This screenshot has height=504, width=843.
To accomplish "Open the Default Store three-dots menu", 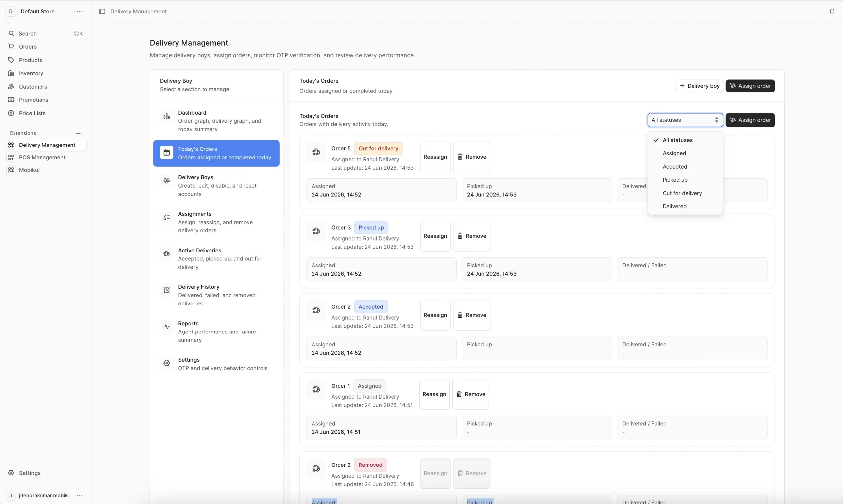I will click(79, 11).
